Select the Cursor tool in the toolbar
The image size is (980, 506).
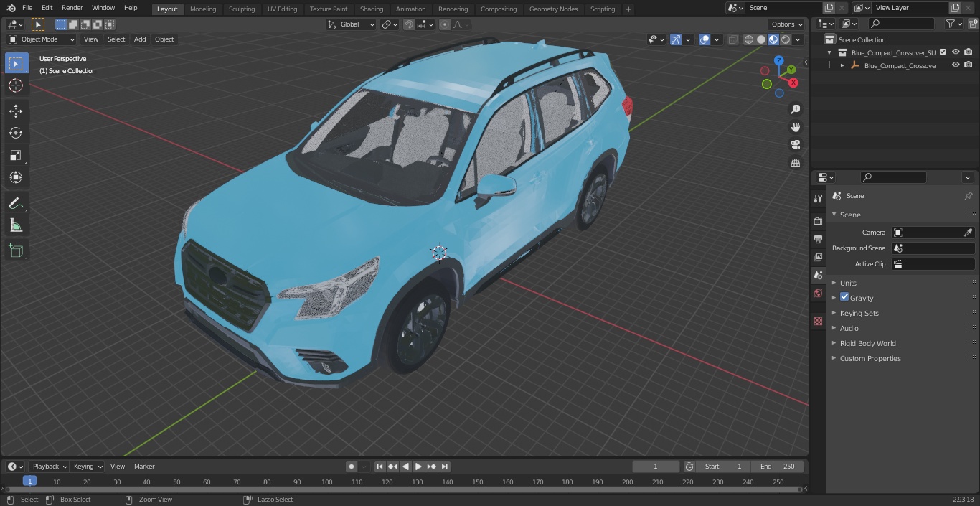click(16, 85)
